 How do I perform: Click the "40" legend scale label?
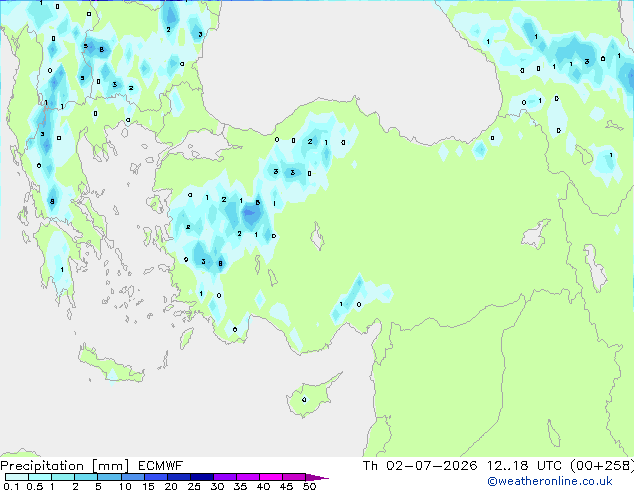pyautogui.click(x=263, y=486)
